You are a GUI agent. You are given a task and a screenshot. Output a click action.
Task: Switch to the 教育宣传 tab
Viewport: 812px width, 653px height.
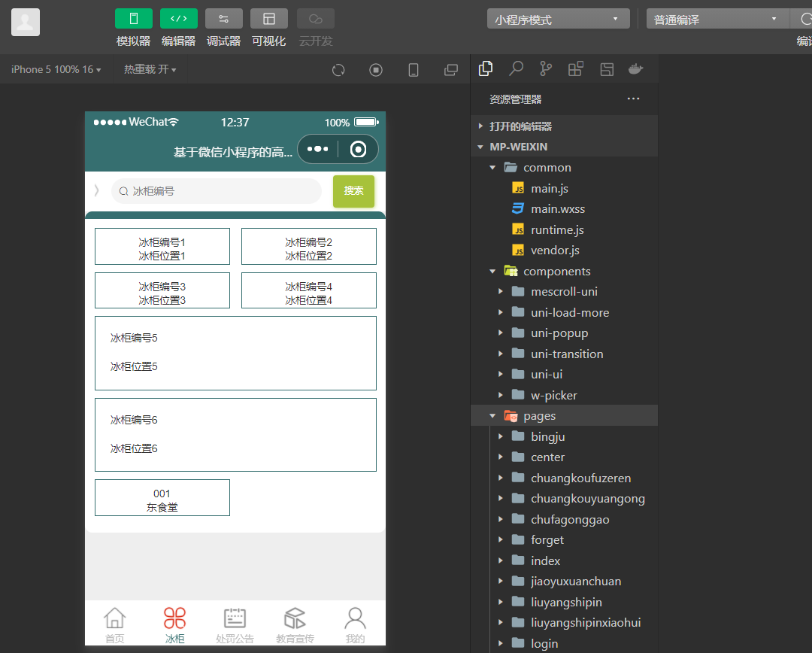coord(295,625)
